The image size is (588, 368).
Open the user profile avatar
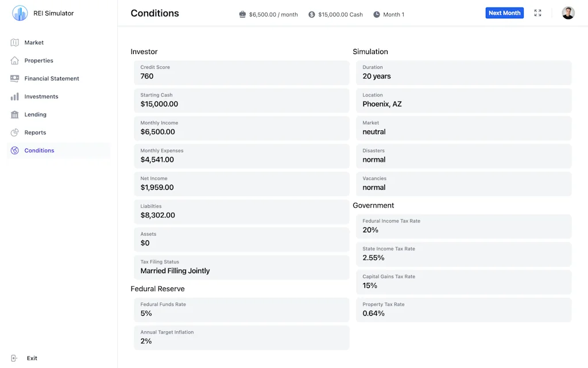tap(568, 13)
